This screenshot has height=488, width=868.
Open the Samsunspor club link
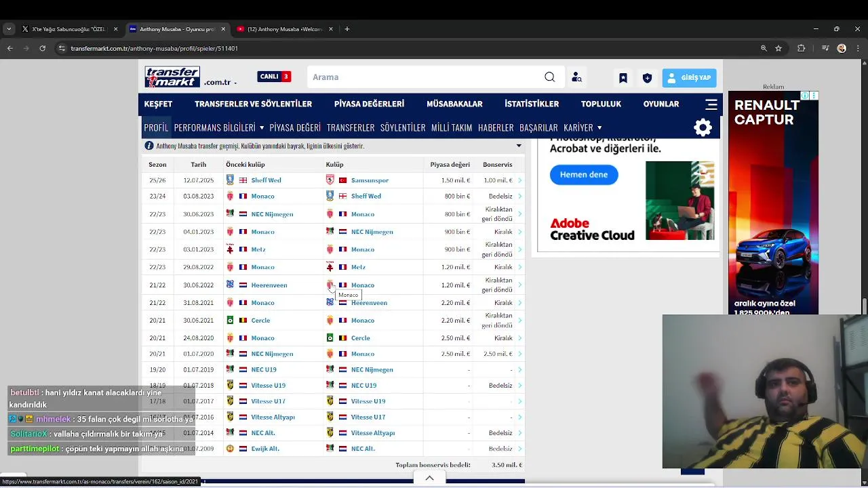(x=370, y=180)
